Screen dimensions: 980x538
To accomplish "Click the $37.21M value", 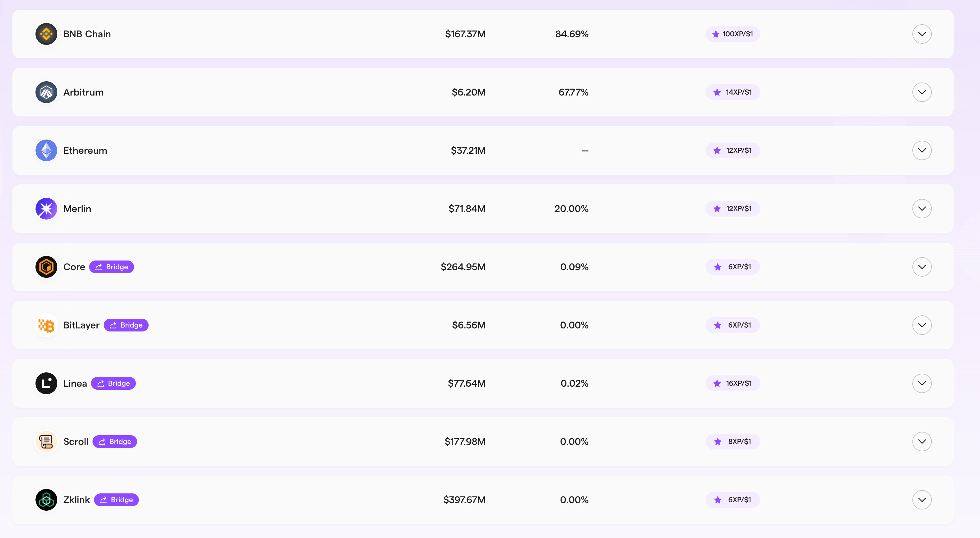I will pyautogui.click(x=468, y=150).
